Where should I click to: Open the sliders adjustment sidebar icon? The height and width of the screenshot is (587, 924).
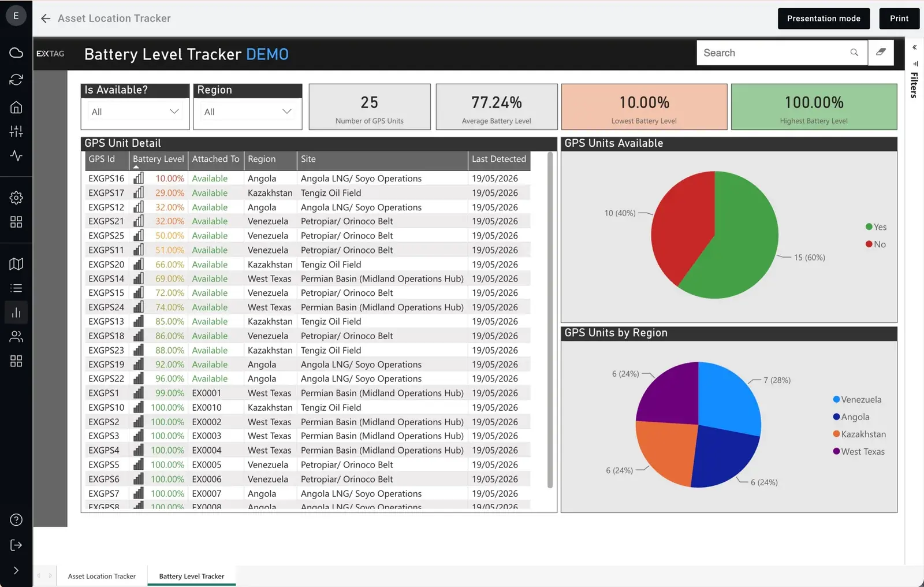point(16,131)
